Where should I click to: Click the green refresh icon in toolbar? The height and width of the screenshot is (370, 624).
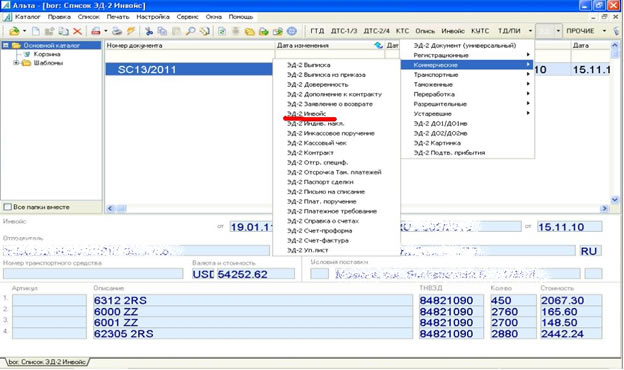pyautogui.click(x=222, y=31)
